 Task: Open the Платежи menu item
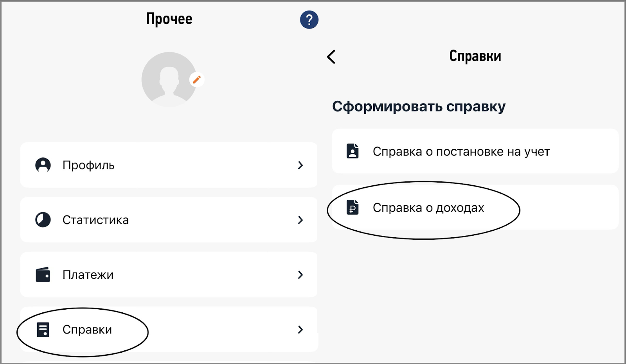coord(88,275)
